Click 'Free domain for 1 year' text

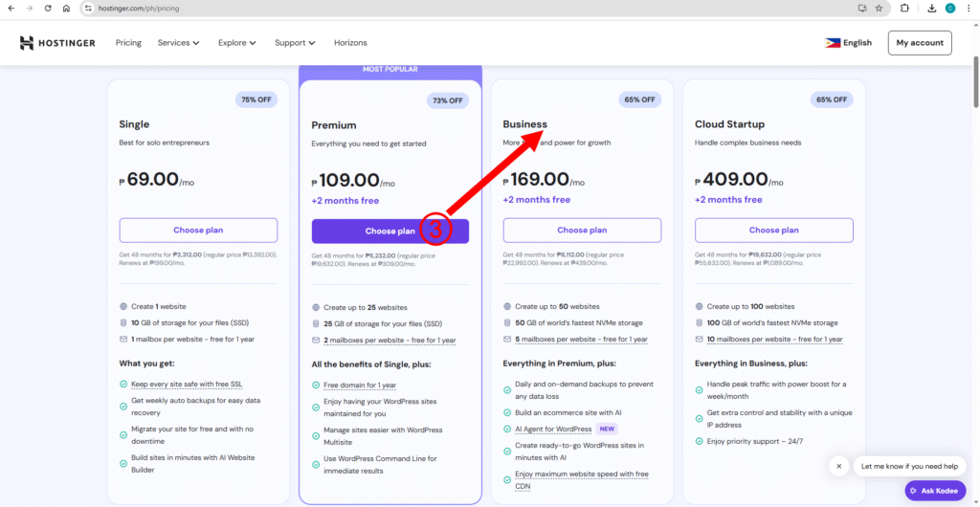360,386
